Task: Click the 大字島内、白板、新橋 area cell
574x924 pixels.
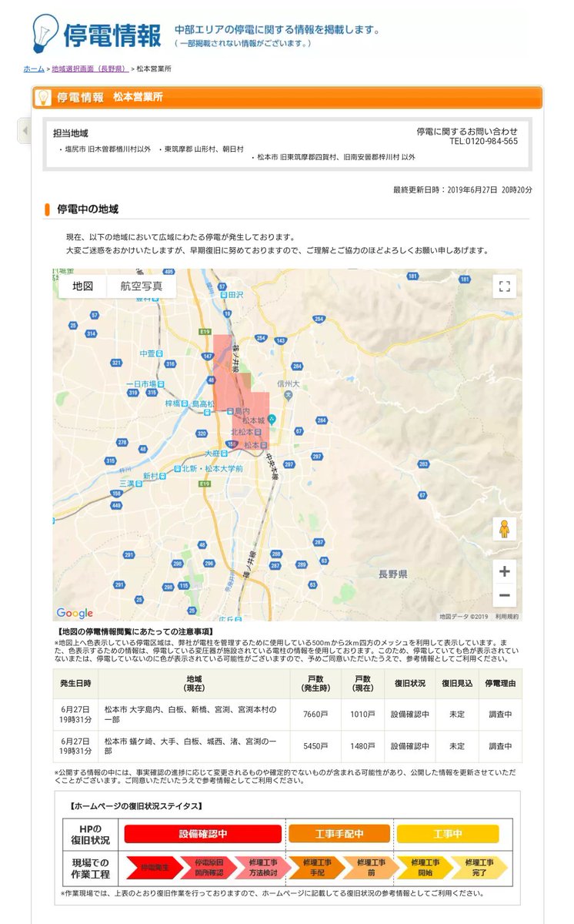Action: click(195, 715)
